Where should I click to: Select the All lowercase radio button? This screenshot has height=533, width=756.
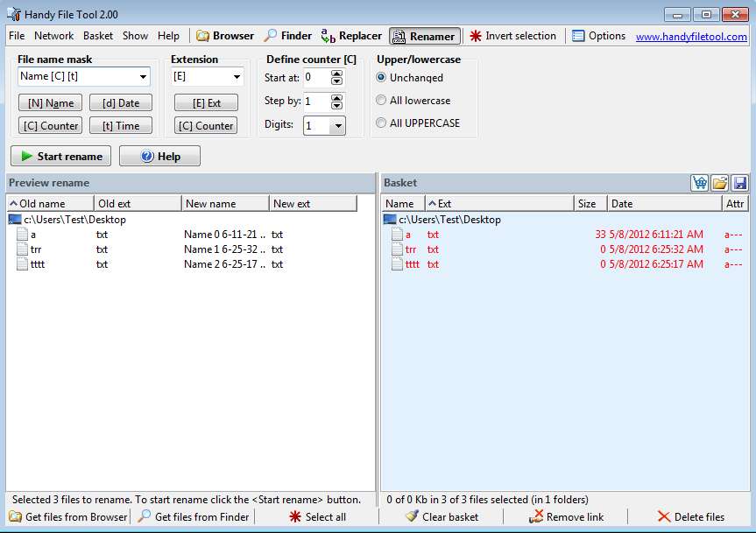pyautogui.click(x=381, y=101)
